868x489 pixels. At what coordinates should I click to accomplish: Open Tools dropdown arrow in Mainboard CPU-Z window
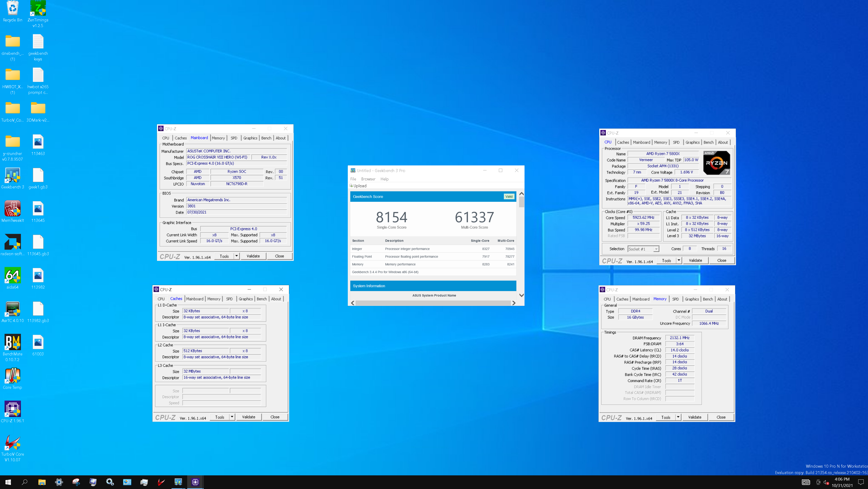pyautogui.click(x=236, y=256)
